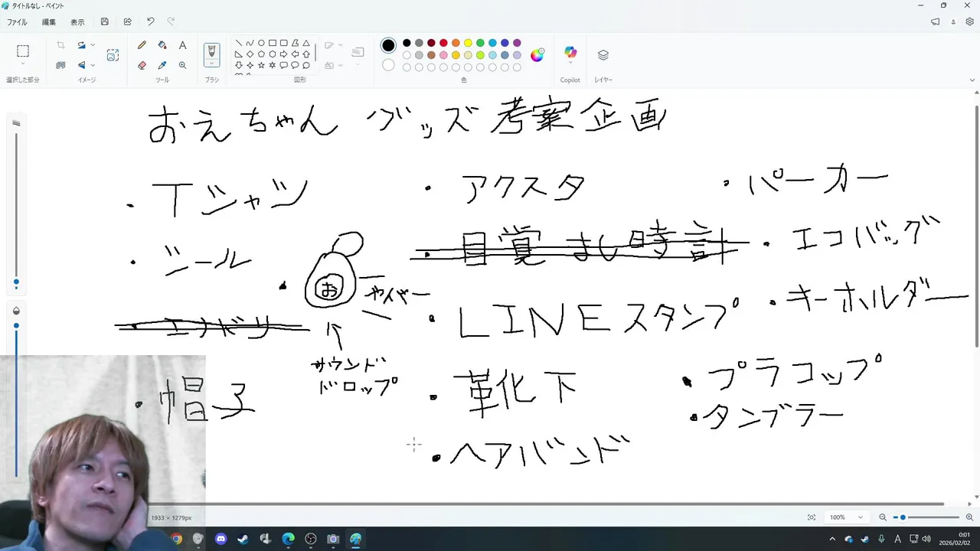Viewport: 980px width, 551px height.
Task: Select Color 2 white background circle
Action: coord(388,65)
